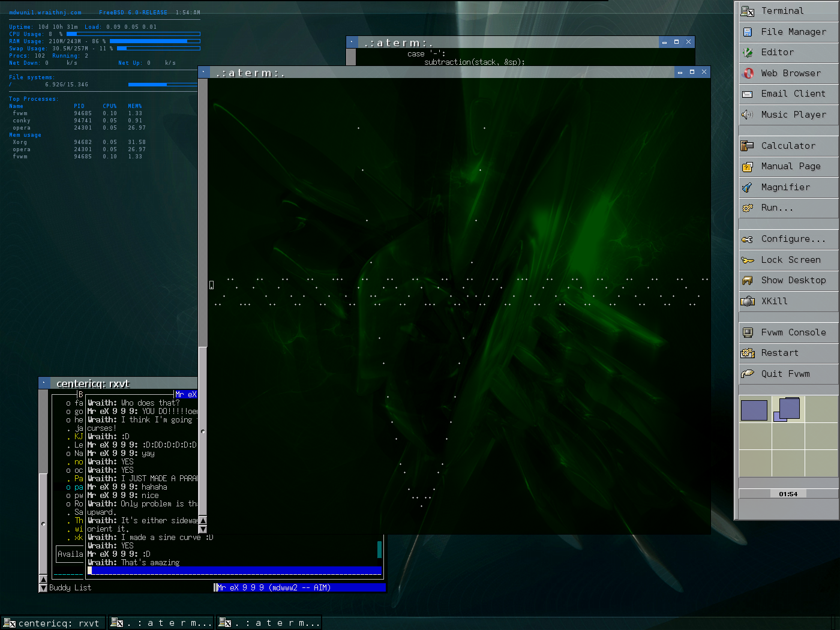Open the Manual Page entry

click(x=790, y=166)
